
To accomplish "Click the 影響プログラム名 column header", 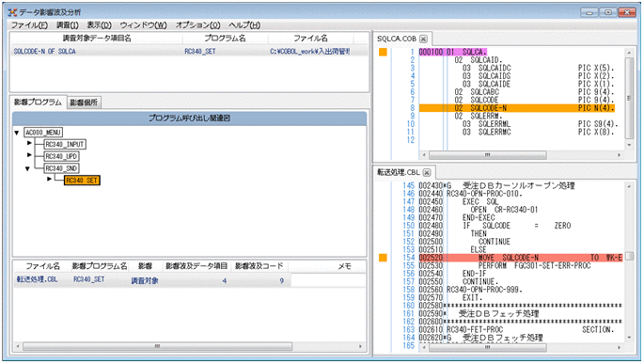I will click(x=100, y=266).
